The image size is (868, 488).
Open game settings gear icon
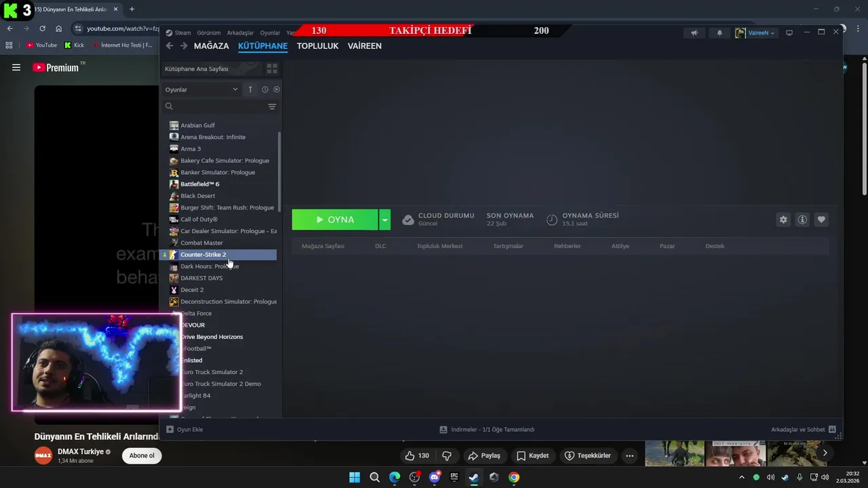[x=783, y=220]
